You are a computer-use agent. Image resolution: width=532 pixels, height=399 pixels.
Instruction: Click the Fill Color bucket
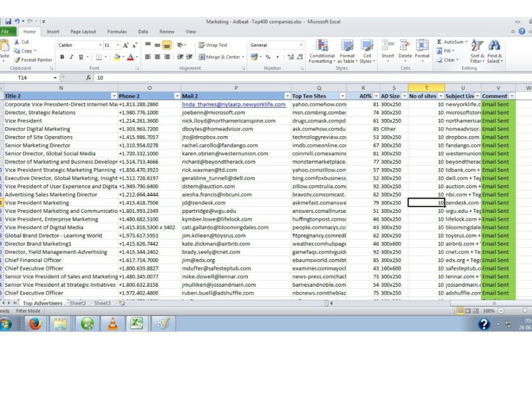click(117, 57)
